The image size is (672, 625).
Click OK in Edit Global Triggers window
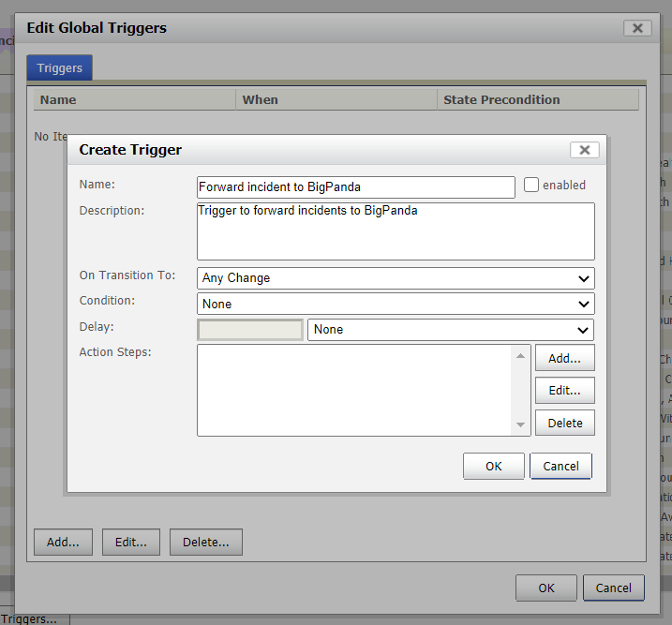(x=546, y=588)
